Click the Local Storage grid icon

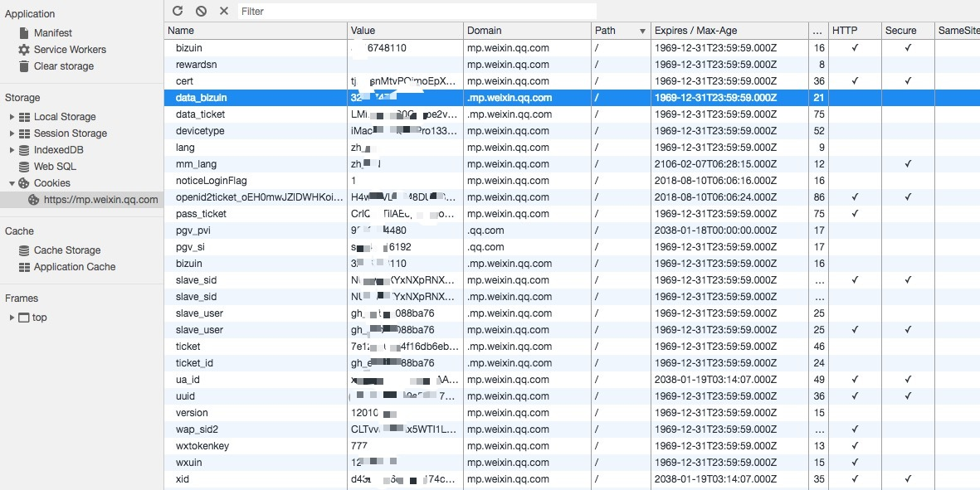pyautogui.click(x=24, y=117)
